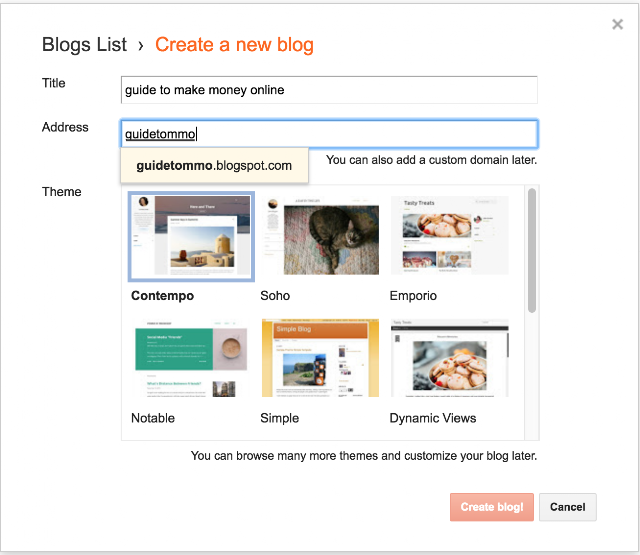Close the Create a new blog dialog
The image size is (640, 555).
[617, 24]
